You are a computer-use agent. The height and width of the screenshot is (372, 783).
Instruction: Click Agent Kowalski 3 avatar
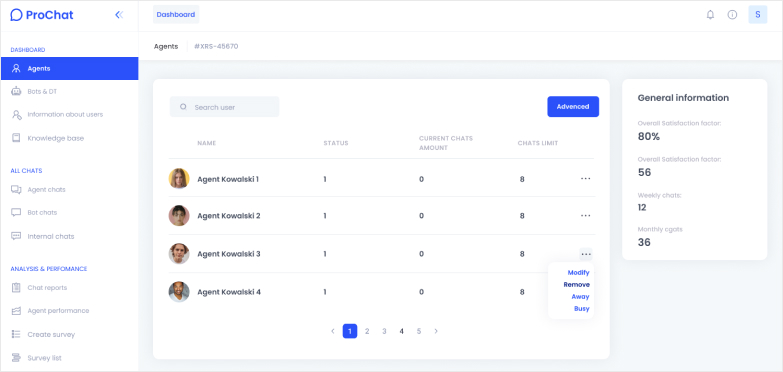point(179,254)
